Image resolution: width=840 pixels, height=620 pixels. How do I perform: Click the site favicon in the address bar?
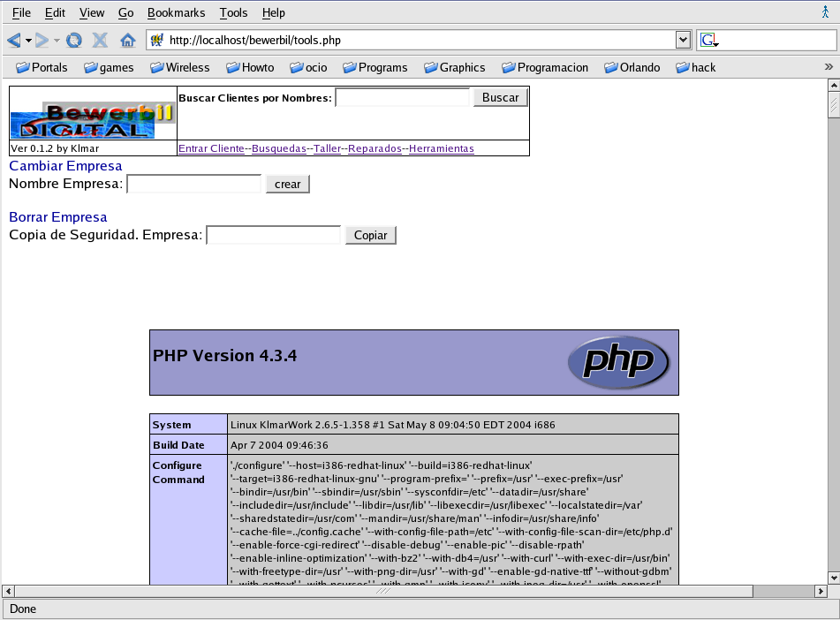click(157, 41)
